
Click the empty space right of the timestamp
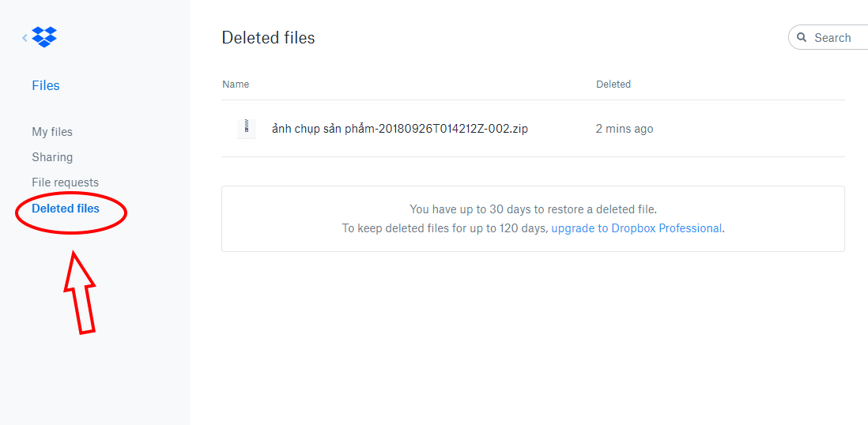pos(751,129)
